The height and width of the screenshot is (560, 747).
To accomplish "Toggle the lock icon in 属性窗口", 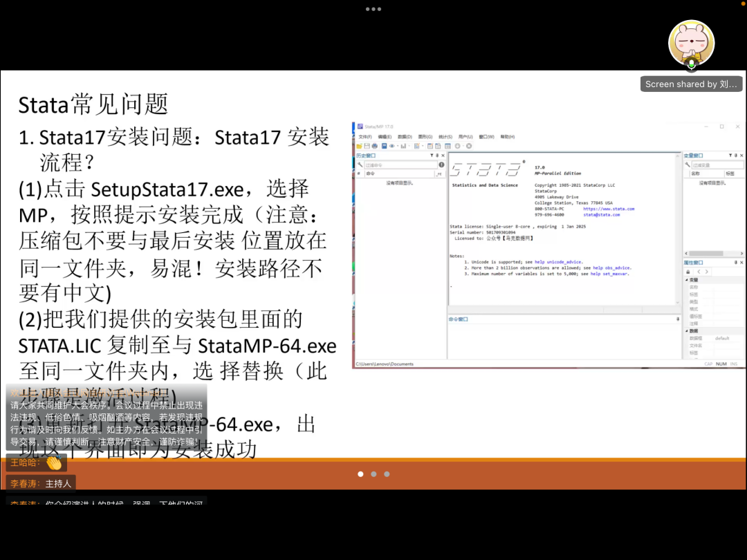I will [x=688, y=272].
